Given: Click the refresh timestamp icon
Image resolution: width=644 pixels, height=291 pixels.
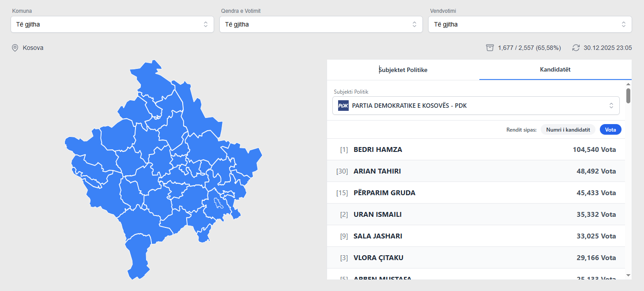Looking at the screenshot, I should pos(576,48).
